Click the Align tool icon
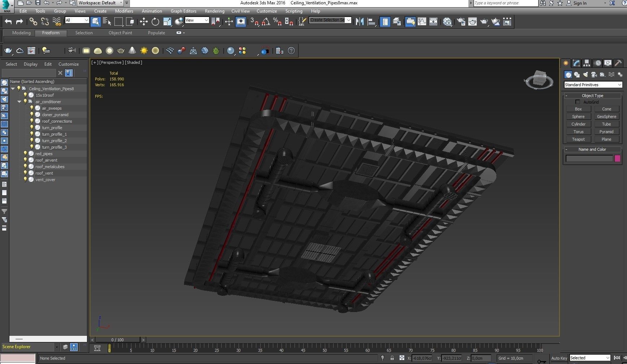This screenshot has height=364, width=627. pyautogui.click(x=371, y=22)
